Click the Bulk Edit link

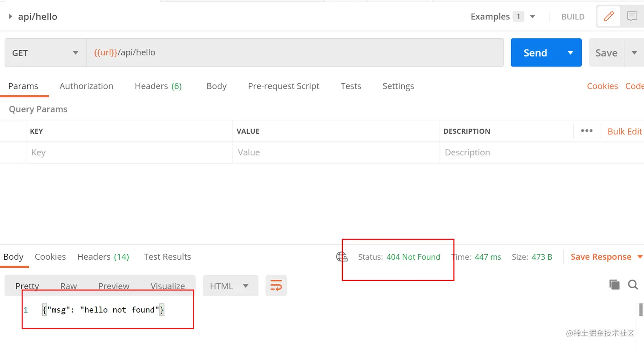pyautogui.click(x=624, y=132)
